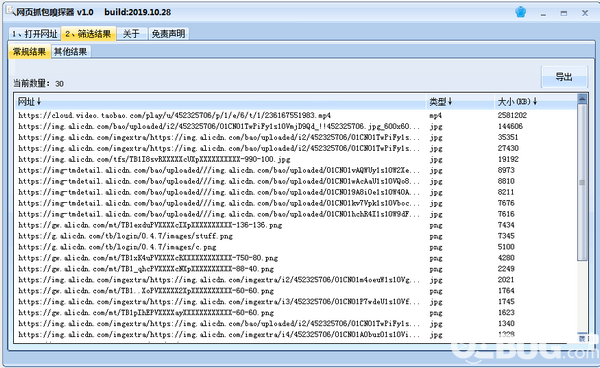Click the app icon in title bar
Image resolution: width=600 pixels, height=368 pixels.
coord(10,11)
